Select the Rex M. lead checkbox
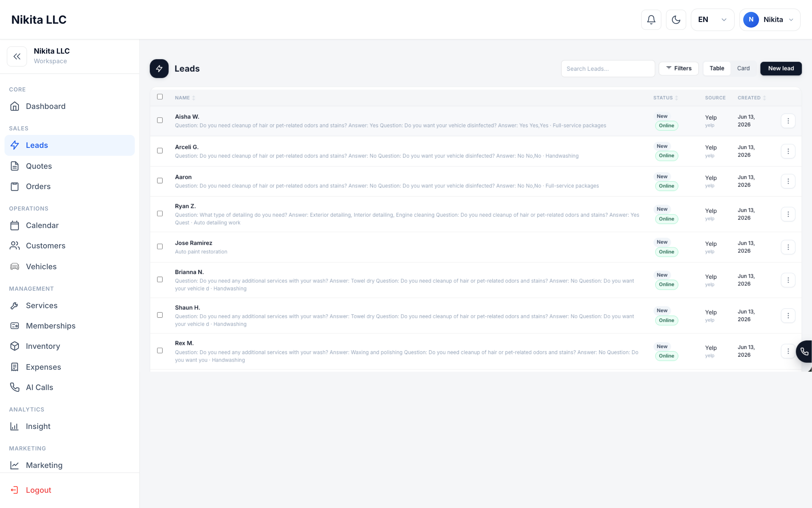 click(x=160, y=351)
